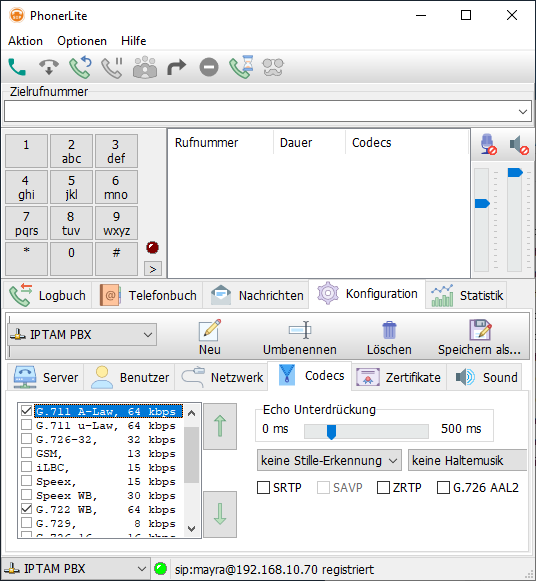Enable the G.726 AAL2 checkbox
536x581 pixels.
coord(443,488)
